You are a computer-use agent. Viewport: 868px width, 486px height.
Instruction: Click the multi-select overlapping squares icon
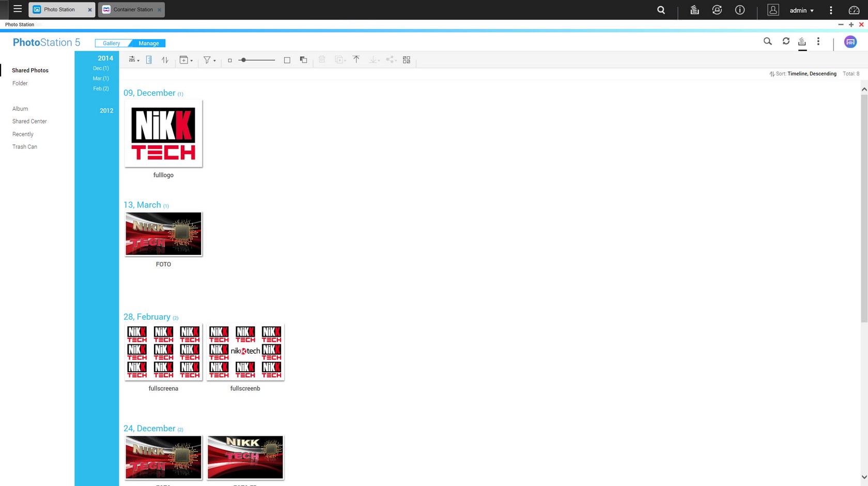tap(304, 60)
